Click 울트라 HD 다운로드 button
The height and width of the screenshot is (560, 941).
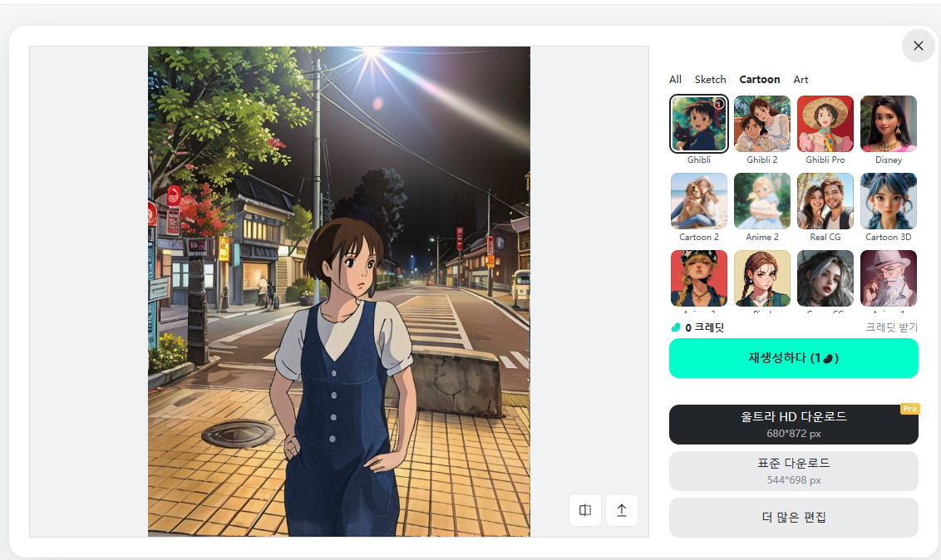point(793,425)
